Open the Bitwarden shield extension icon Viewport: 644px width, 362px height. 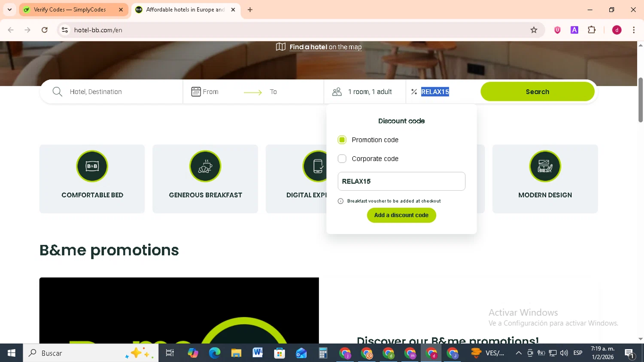click(557, 30)
